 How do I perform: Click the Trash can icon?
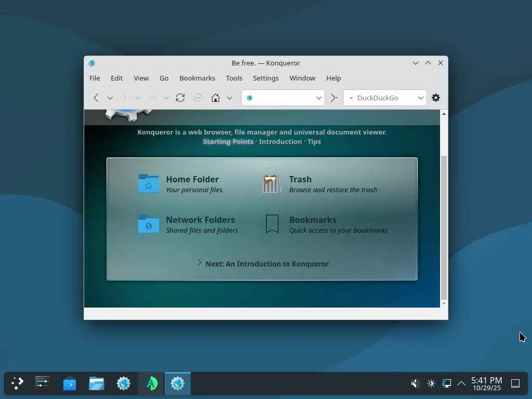272,183
